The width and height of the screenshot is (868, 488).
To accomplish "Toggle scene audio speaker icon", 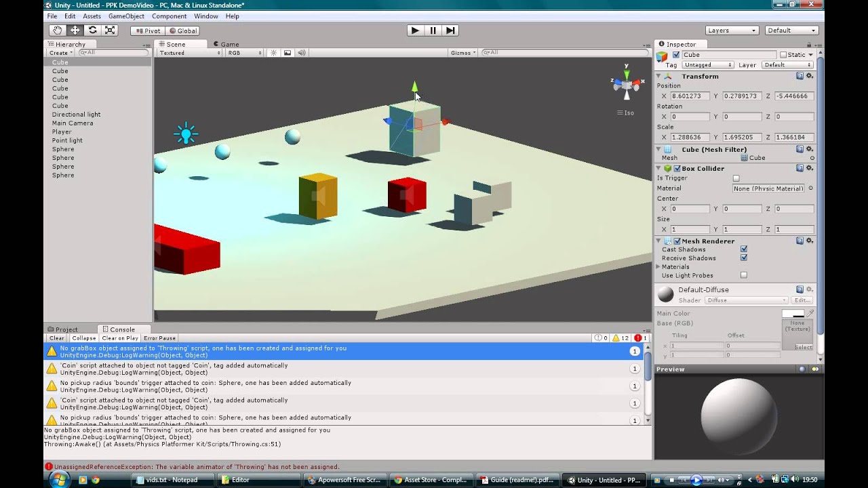I will click(302, 53).
